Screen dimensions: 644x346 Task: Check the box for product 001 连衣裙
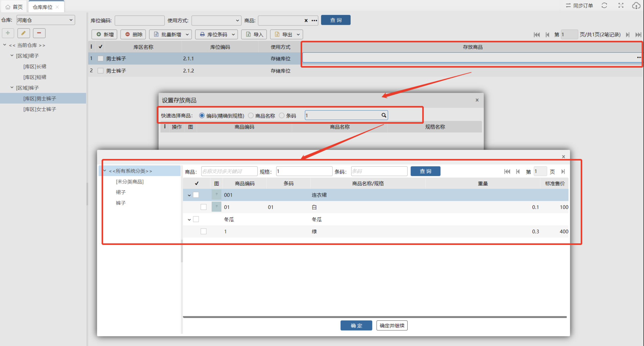pos(196,195)
